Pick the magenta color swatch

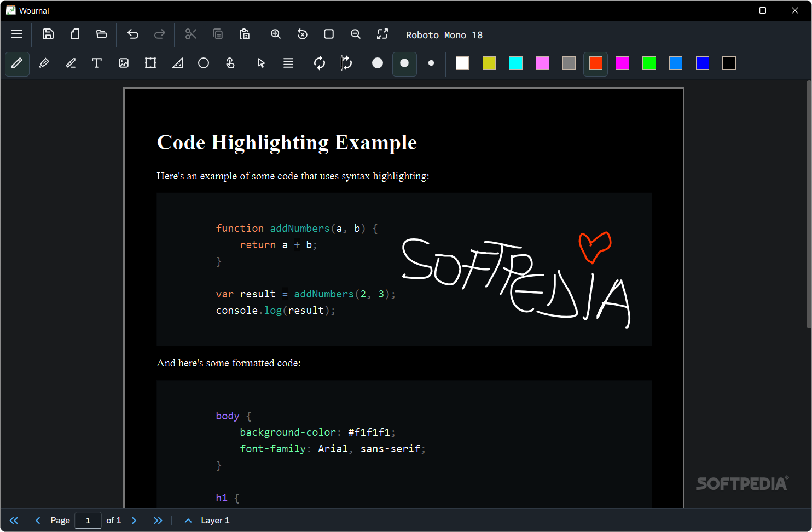tap(623, 63)
